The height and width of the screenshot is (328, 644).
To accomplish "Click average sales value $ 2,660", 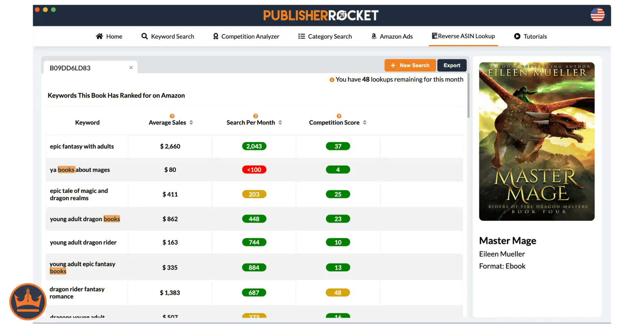I will (x=170, y=147).
